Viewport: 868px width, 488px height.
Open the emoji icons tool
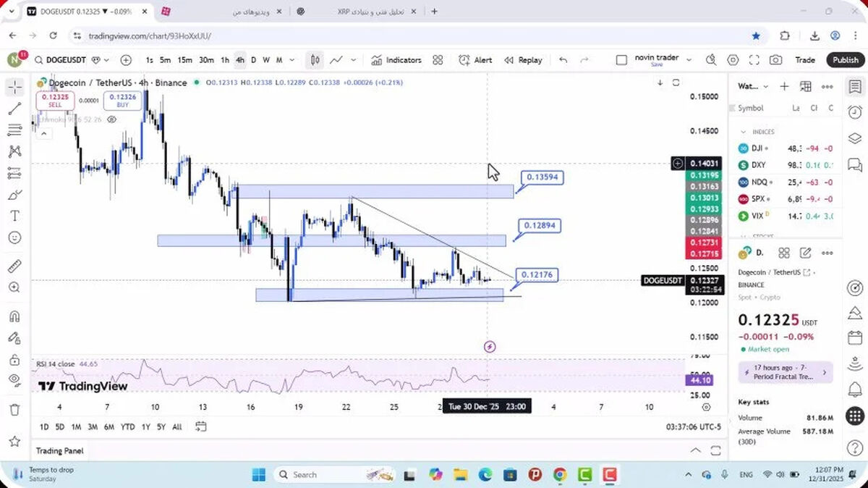[x=14, y=237]
